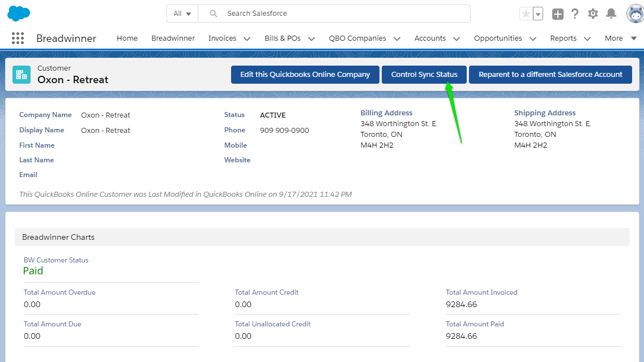This screenshot has height=362, width=644.
Task: Open the More navigation menu
Action: 620,38
